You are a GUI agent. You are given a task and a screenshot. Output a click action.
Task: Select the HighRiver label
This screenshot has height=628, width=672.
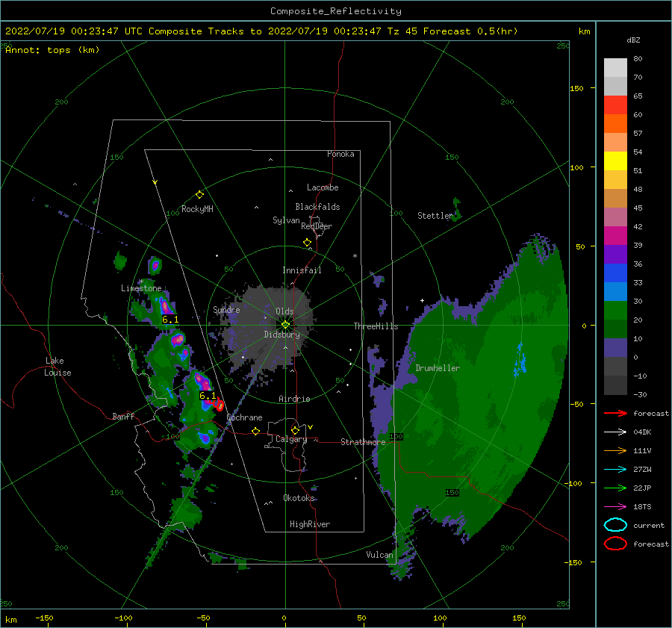click(310, 524)
